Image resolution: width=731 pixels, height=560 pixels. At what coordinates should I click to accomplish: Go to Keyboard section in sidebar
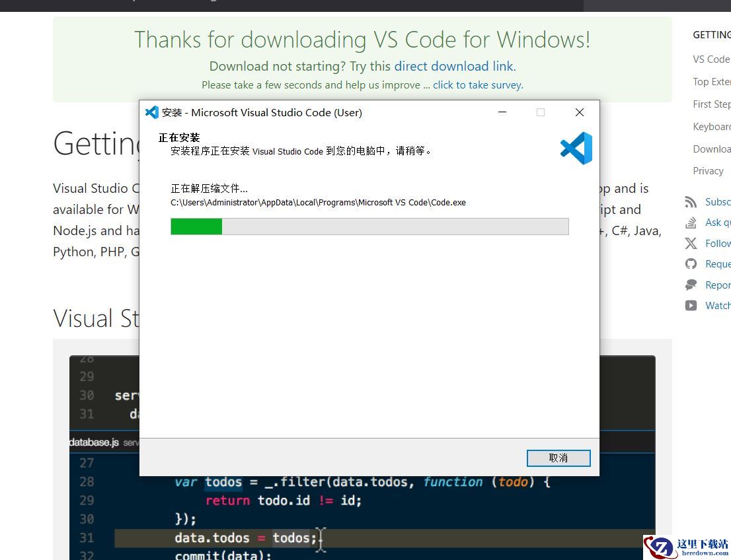tap(711, 127)
